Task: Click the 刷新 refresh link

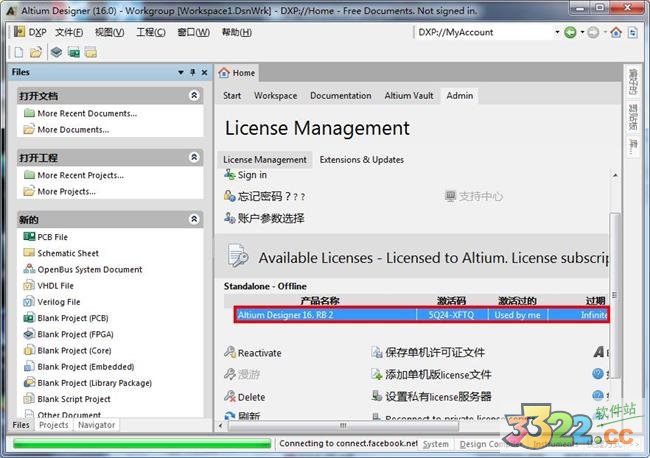Action: pyautogui.click(x=243, y=415)
